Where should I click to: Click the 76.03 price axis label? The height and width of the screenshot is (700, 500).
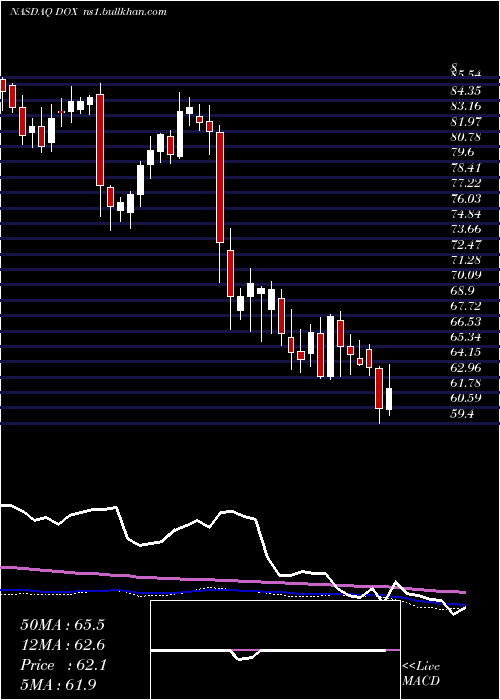pyautogui.click(x=466, y=198)
